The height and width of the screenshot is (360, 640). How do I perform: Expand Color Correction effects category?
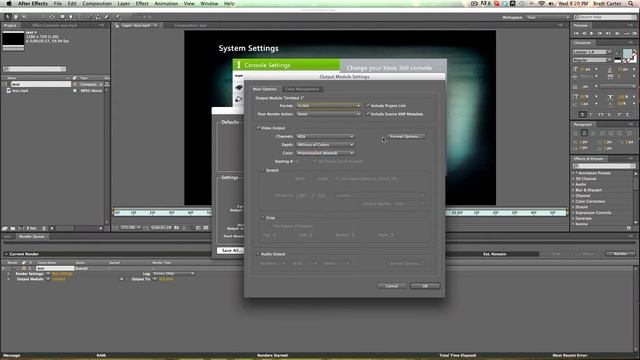573,202
